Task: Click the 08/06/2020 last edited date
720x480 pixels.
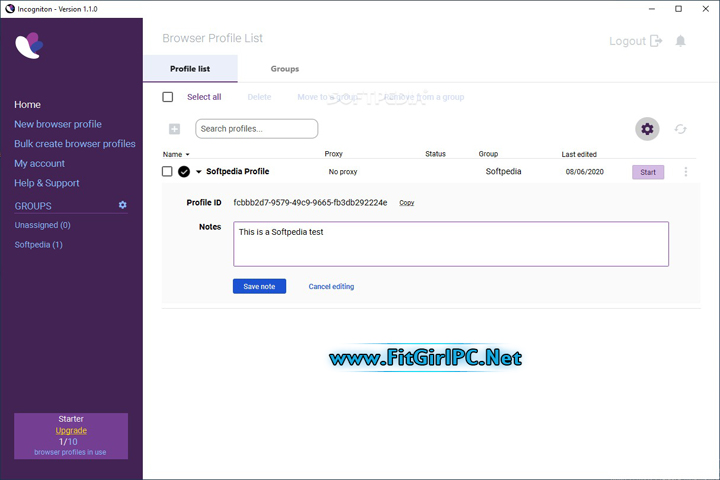Action: tap(585, 172)
